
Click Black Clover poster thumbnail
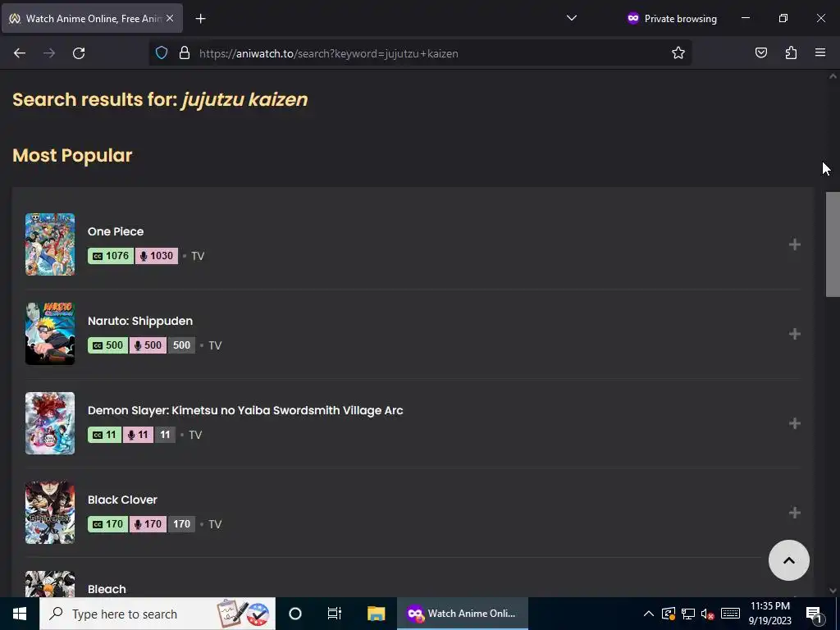(50, 513)
